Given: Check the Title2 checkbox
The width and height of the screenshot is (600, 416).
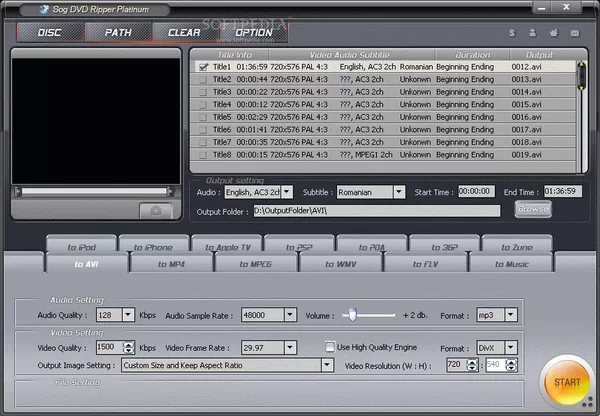Looking at the screenshot, I should tap(203, 80).
